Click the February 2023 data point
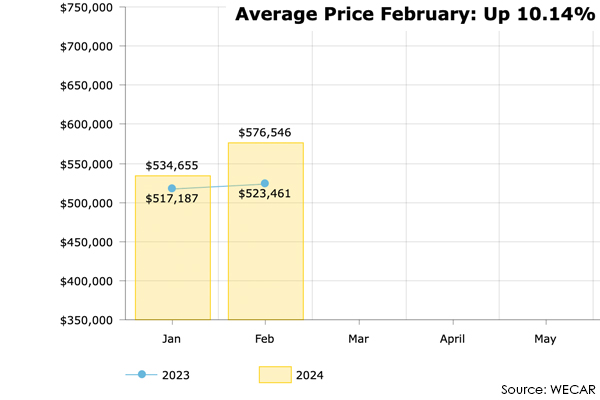 pyautogui.click(x=265, y=183)
